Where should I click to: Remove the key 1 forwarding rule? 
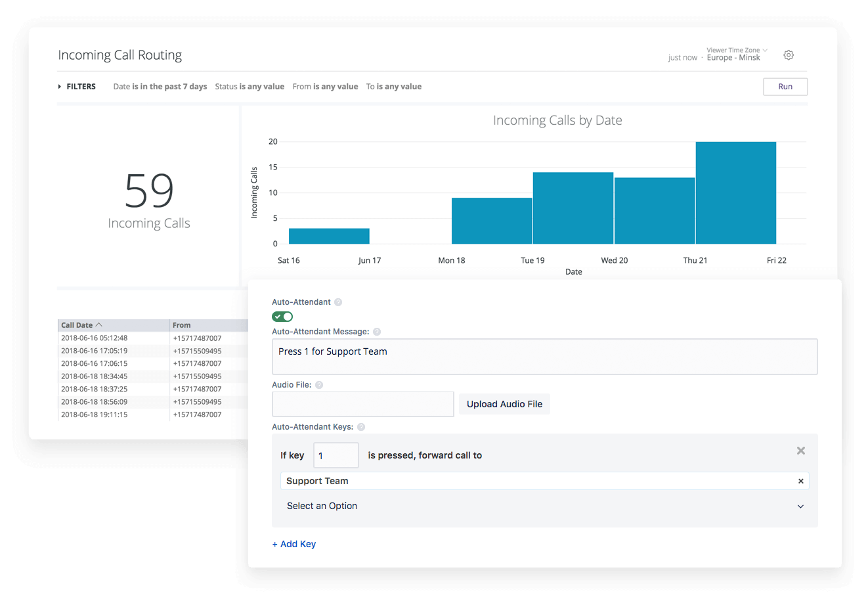coord(800,451)
